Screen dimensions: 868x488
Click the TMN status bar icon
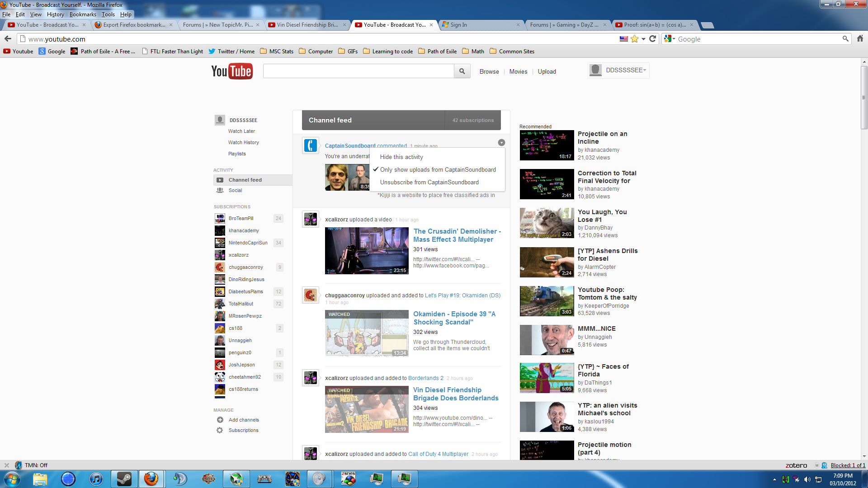[19, 465]
